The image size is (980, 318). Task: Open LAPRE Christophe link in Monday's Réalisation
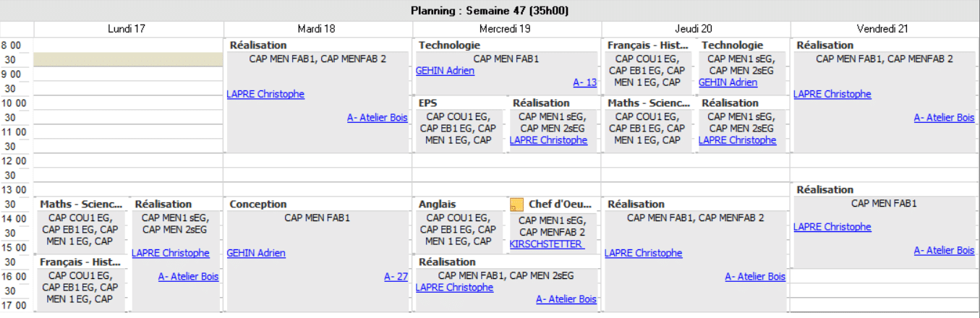coord(171,253)
